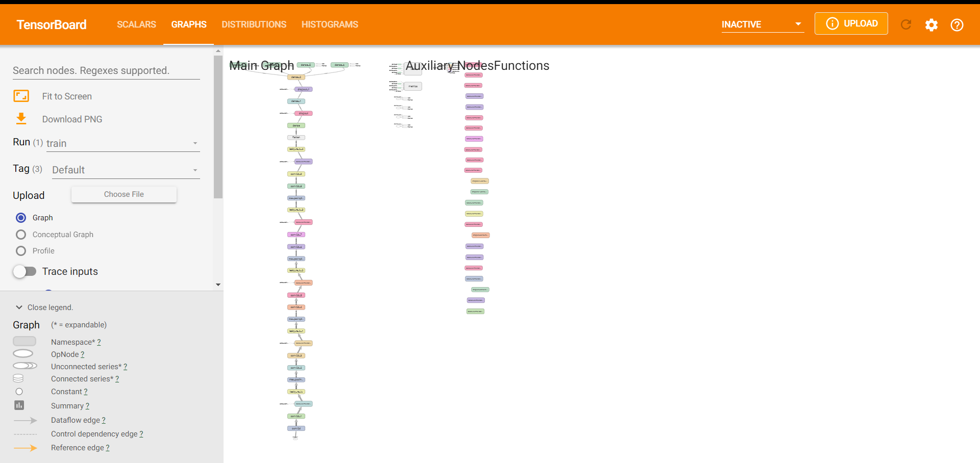Open the Summary help question mark link
Image resolution: width=980 pixels, height=463 pixels.
[87, 406]
